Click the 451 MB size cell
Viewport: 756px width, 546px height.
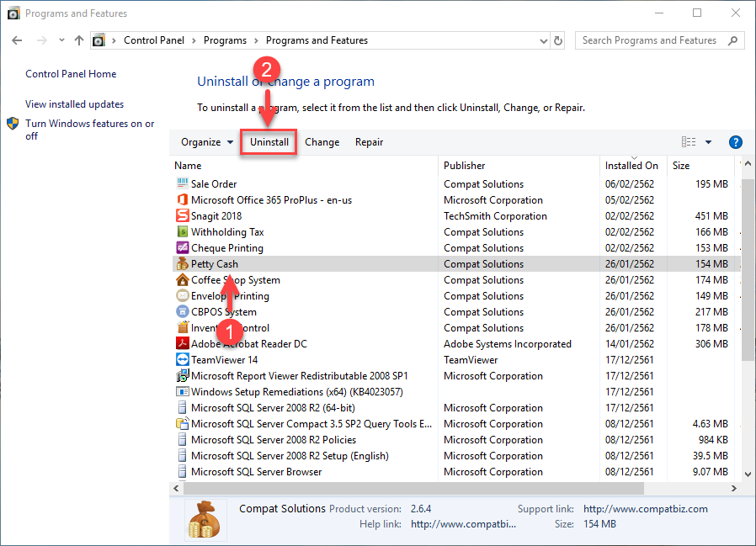pyautogui.click(x=711, y=216)
